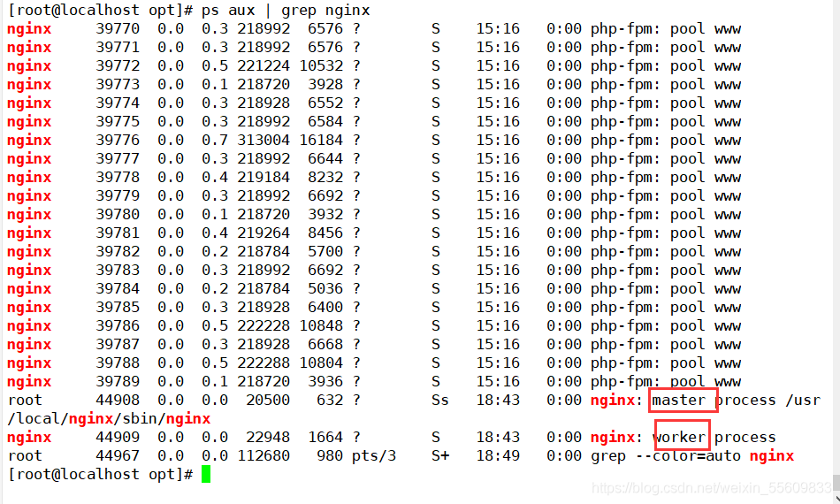Select PID 39781 in the output

[118, 233]
